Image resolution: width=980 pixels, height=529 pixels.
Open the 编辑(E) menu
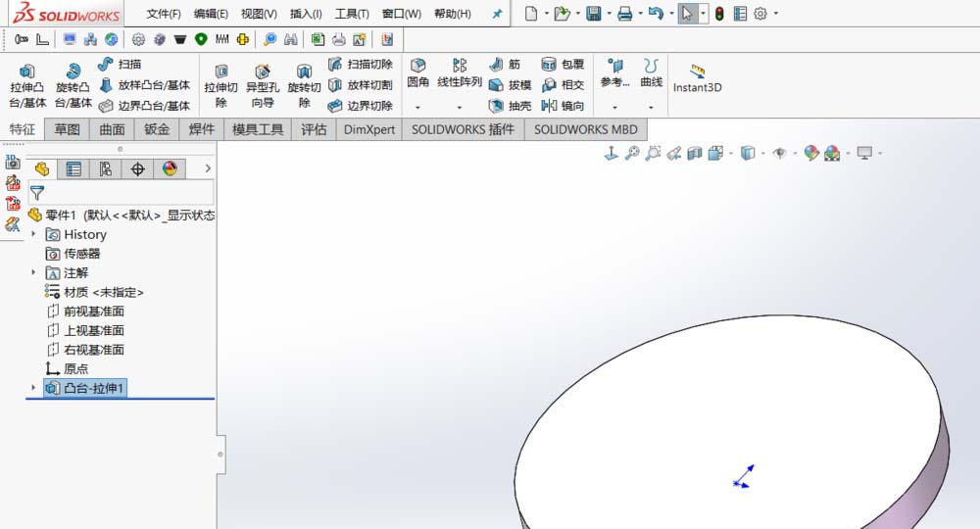coord(211,13)
